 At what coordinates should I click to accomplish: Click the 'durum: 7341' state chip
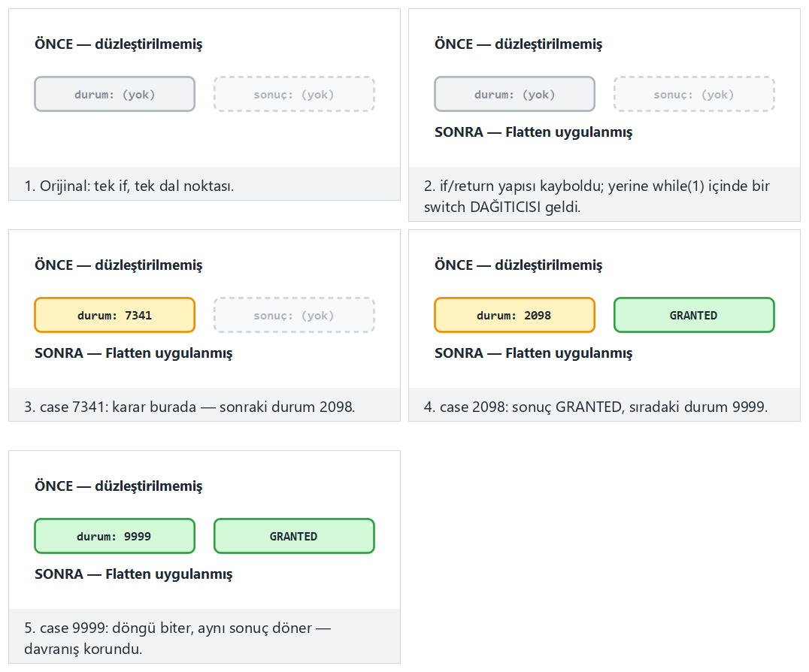114,315
